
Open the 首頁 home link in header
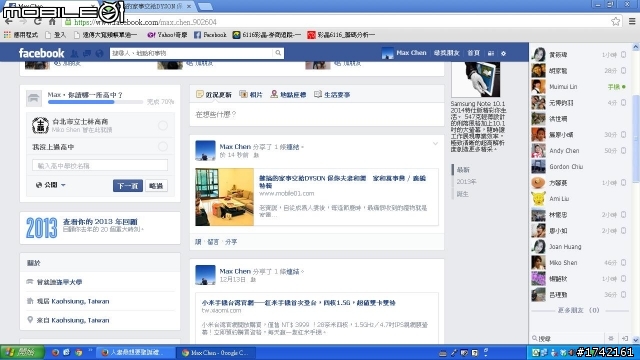pyautogui.click(x=473, y=53)
